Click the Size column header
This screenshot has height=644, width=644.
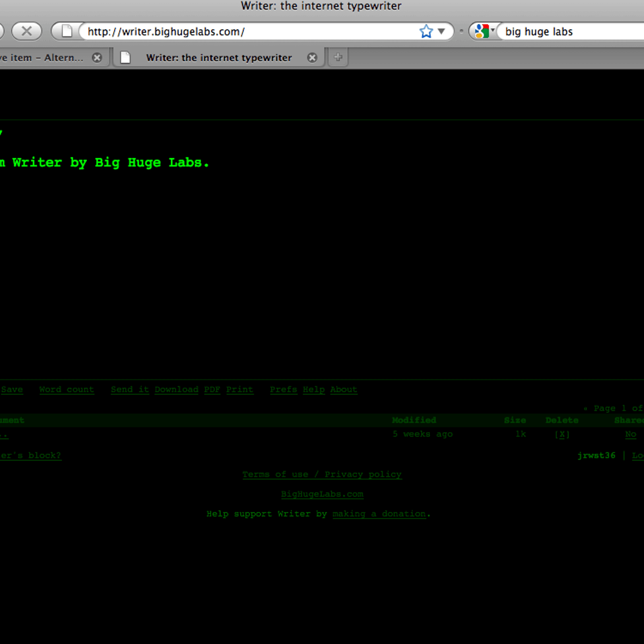click(515, 420)
